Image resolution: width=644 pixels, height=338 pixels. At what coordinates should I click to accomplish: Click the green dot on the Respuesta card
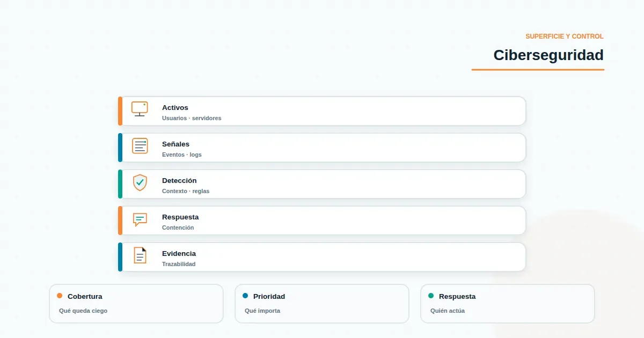coord(431,296)
